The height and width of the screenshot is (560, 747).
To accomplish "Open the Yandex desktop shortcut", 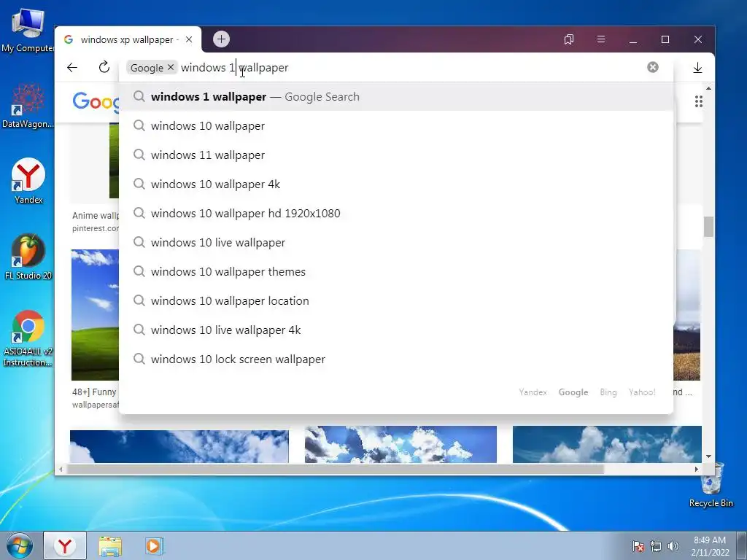I will [28, 181].
